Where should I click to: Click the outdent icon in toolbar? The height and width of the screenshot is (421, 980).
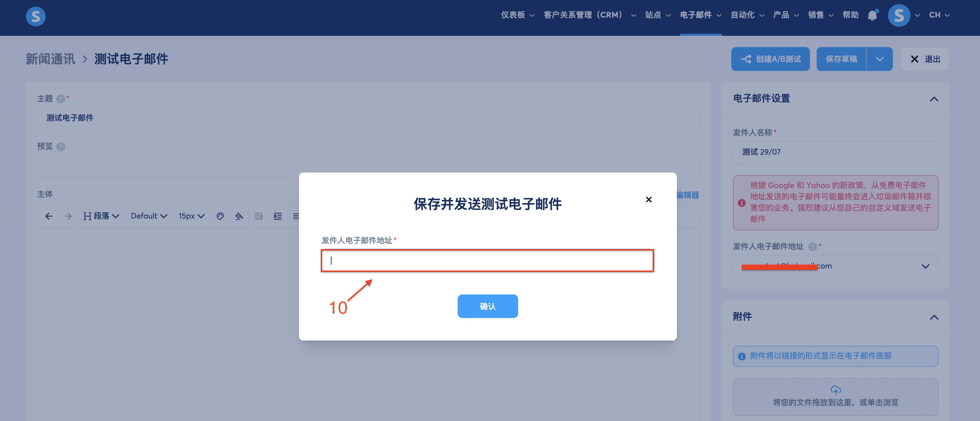258,216
